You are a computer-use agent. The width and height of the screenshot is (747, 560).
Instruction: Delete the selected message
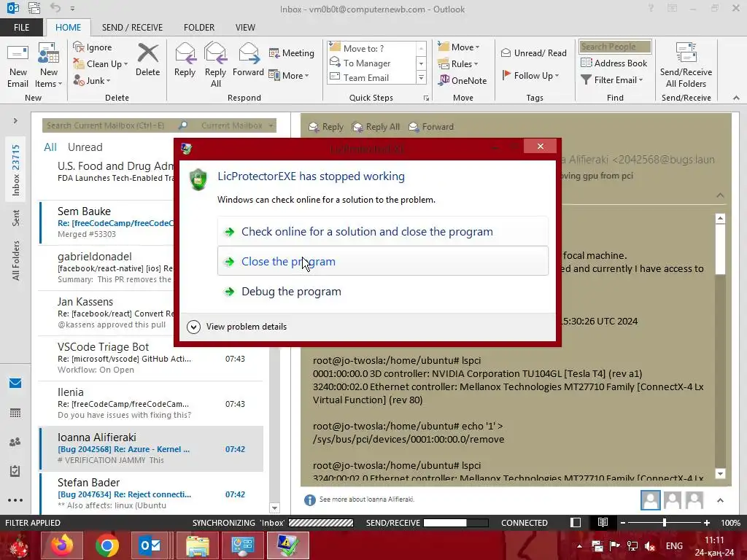point(147,60)
